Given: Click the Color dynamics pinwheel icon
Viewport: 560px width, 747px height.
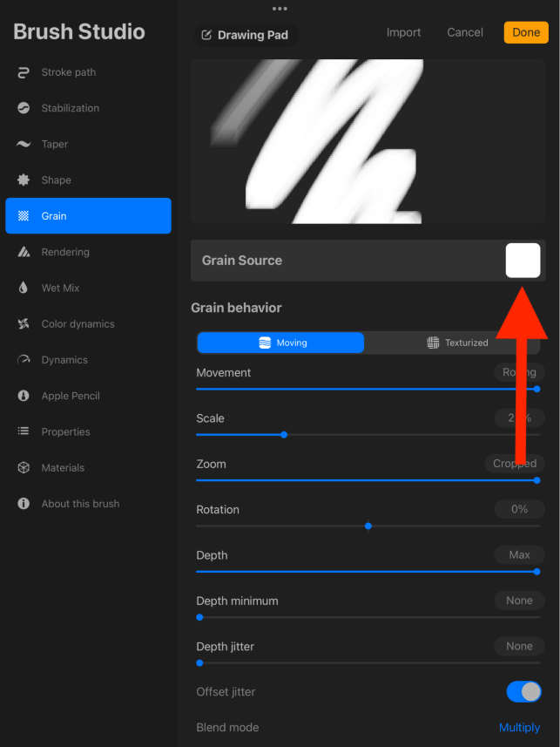Looking at the screenshot, I should (24, 324).
